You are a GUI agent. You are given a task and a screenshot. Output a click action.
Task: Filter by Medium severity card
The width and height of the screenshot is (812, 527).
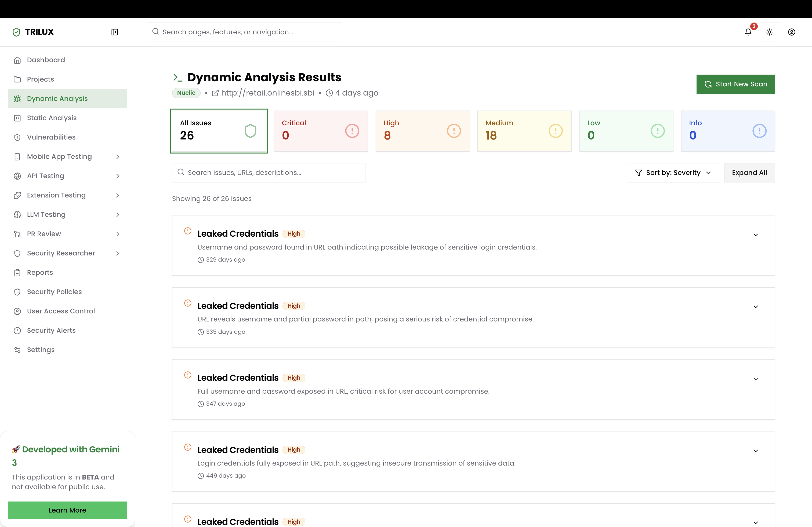(524, 131)
